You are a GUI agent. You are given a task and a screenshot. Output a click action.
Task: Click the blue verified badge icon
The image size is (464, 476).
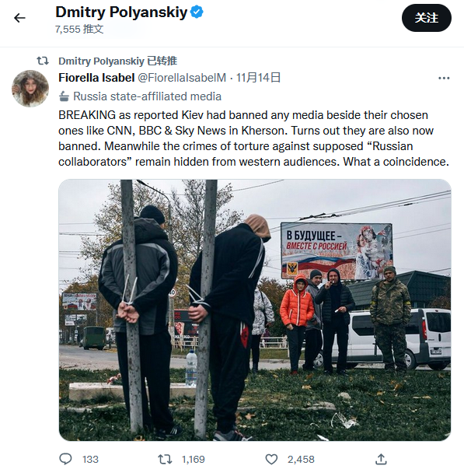[197, 12]
